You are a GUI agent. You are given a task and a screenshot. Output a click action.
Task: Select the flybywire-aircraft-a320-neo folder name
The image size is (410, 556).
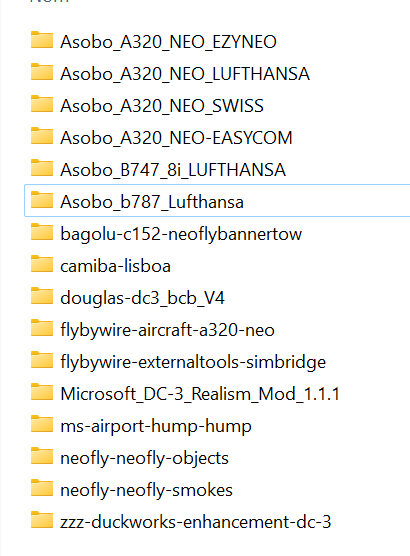click(167, 330)
